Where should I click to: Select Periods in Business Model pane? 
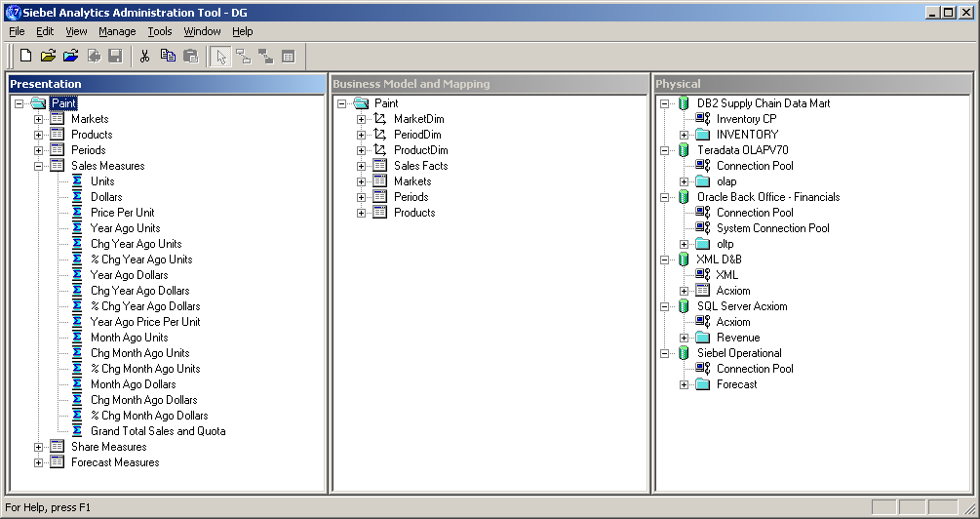tap(411, 197)
